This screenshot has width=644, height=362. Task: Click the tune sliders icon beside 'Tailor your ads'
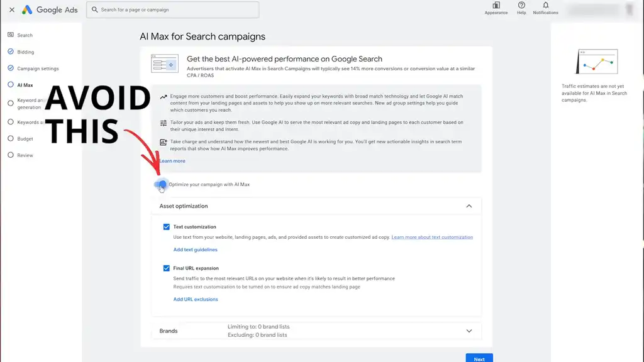pos(164,123)
